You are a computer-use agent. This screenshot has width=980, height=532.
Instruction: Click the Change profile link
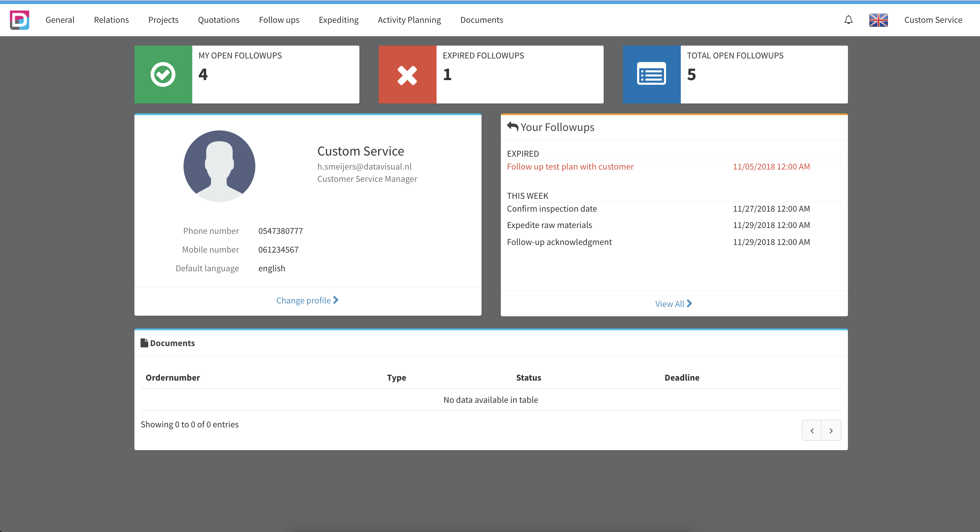pos(307,300)
